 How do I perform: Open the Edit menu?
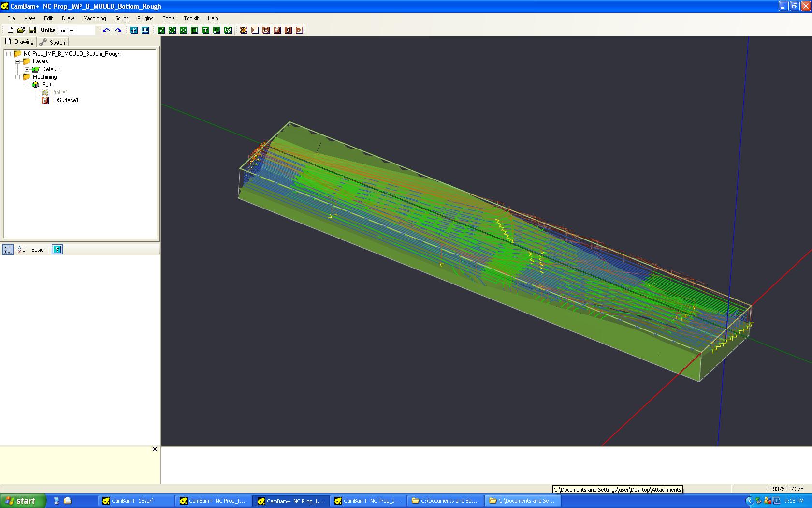[48, 18]
